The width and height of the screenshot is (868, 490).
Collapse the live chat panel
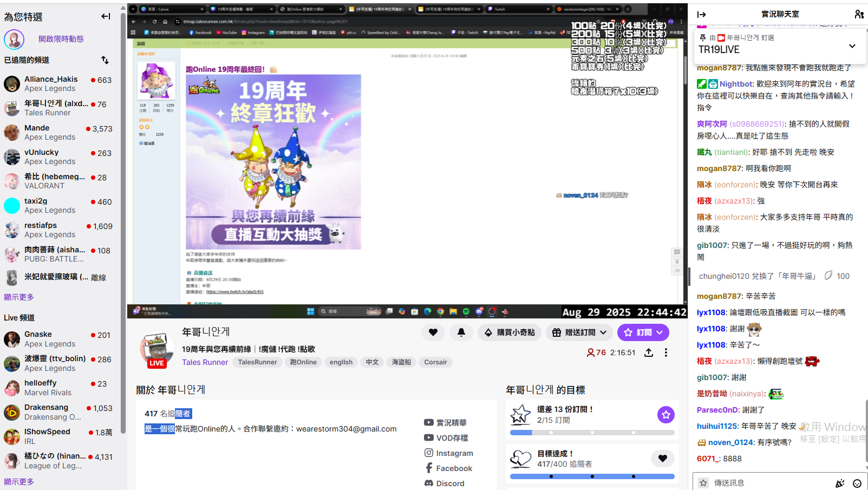pos(702,15)
